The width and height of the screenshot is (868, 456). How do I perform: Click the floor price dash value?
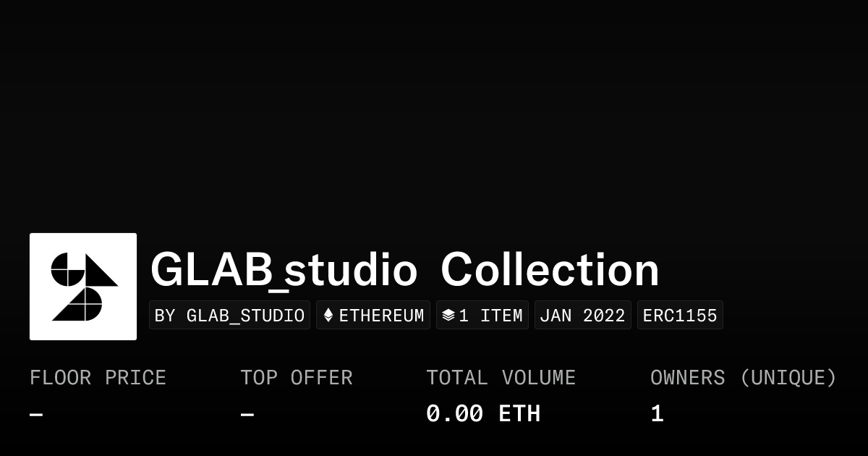(x=36, y=415)
